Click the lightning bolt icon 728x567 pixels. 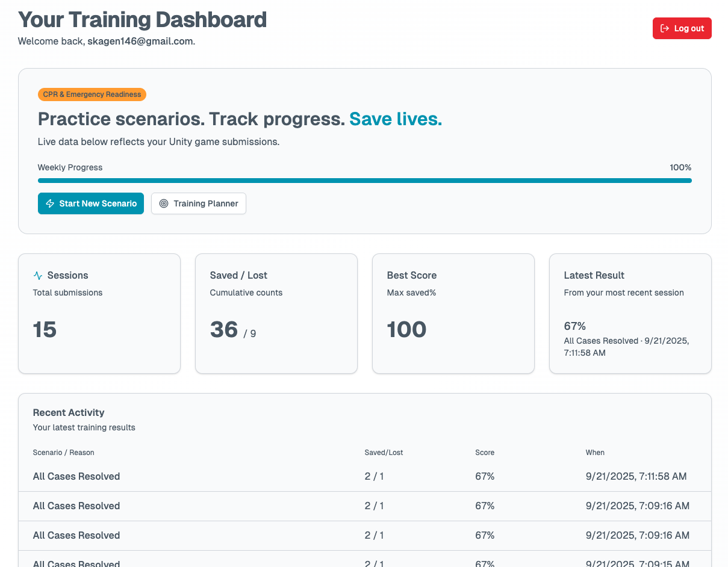pos(50,203)
